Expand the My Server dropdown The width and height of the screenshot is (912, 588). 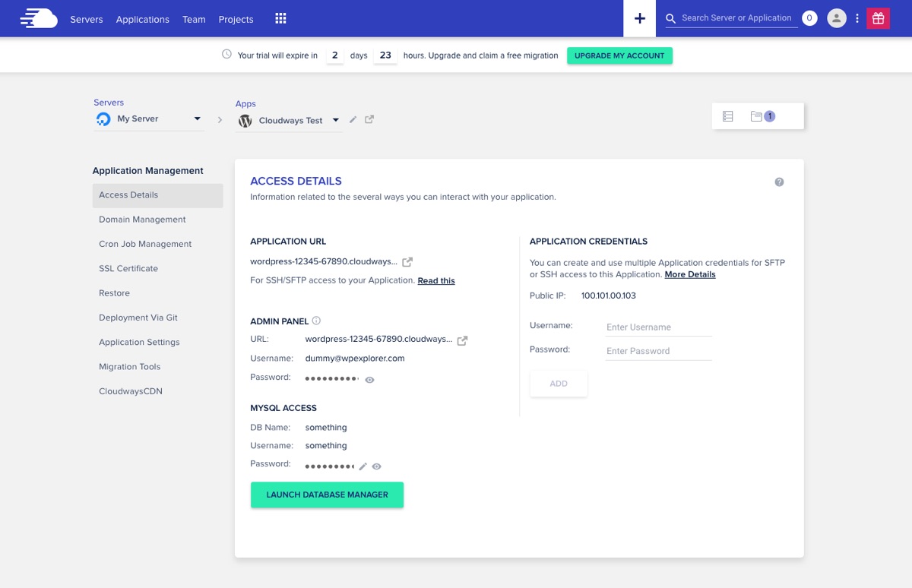(197, 119)
